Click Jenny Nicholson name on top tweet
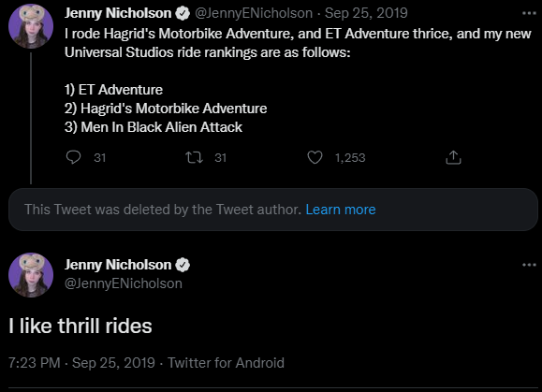 tap(118, 13)
